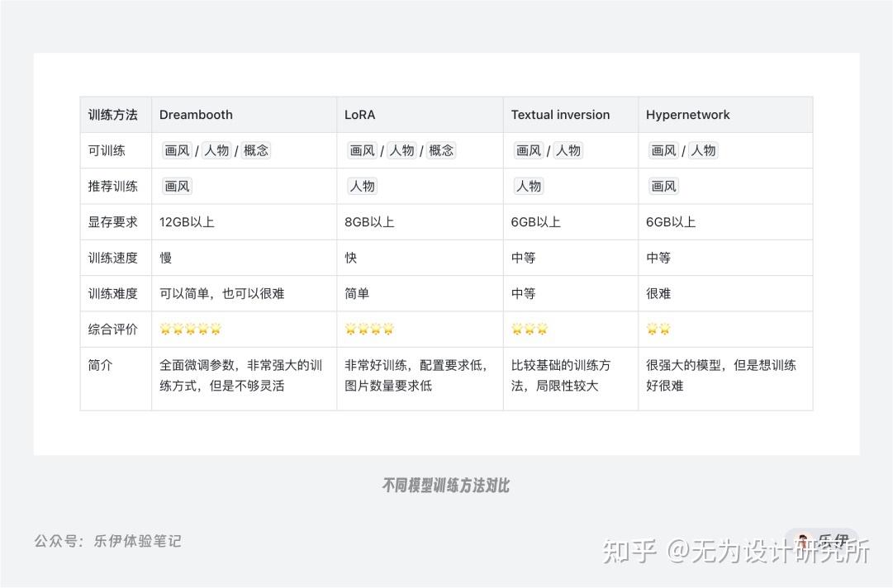Click the 综合评价 row label

(x=113, y=329)
